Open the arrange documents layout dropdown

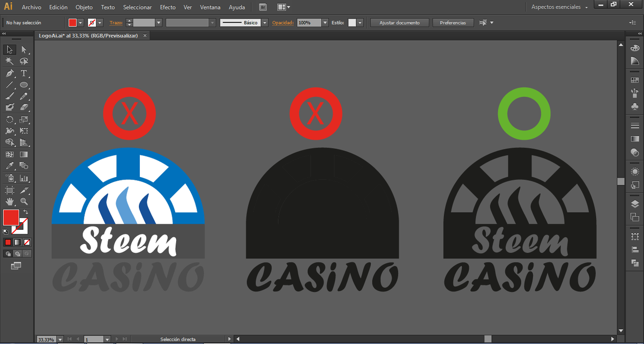pyautogui.click(x=284, y=7)
